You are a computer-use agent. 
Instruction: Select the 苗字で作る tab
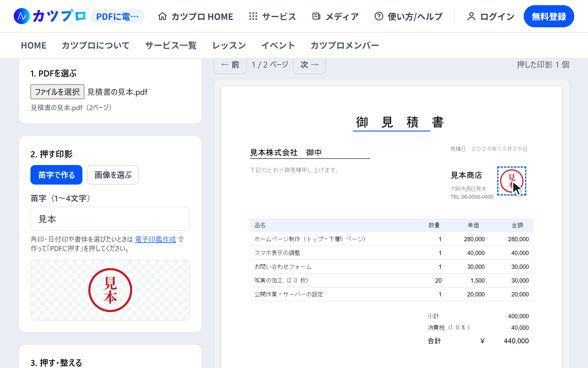coord(56,175)
